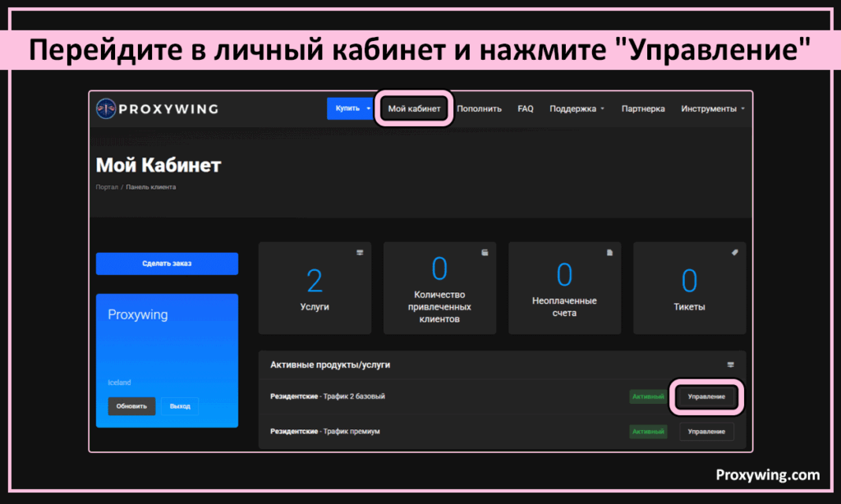
Task: Click the tag icon on Тикеты card
Action: (x=735, y=253)
